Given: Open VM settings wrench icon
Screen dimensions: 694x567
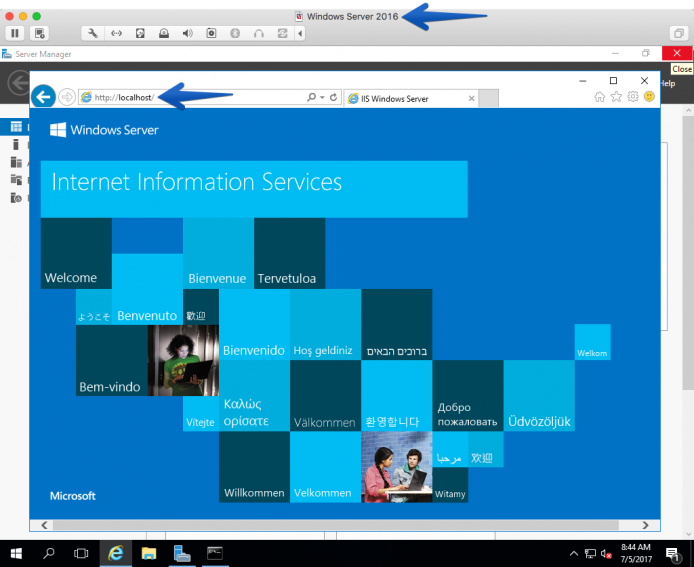Looking at the screenshot, I should (x=93, y=33).
